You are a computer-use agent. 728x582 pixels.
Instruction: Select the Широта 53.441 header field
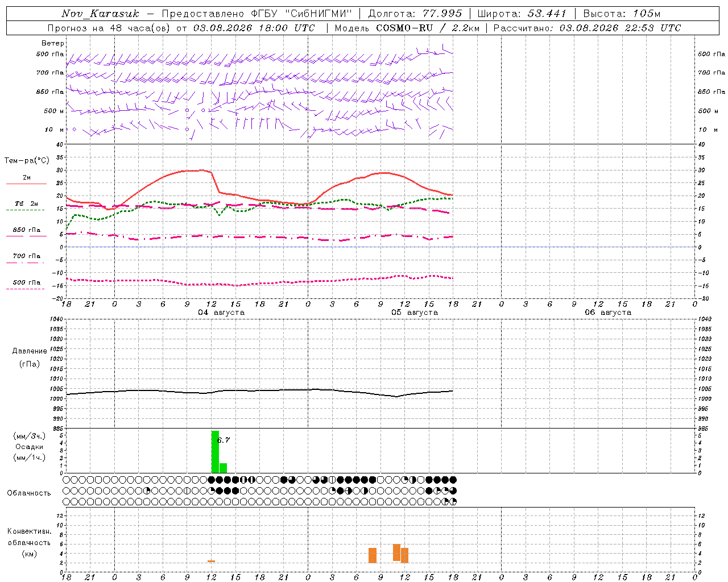click(522, 14)
